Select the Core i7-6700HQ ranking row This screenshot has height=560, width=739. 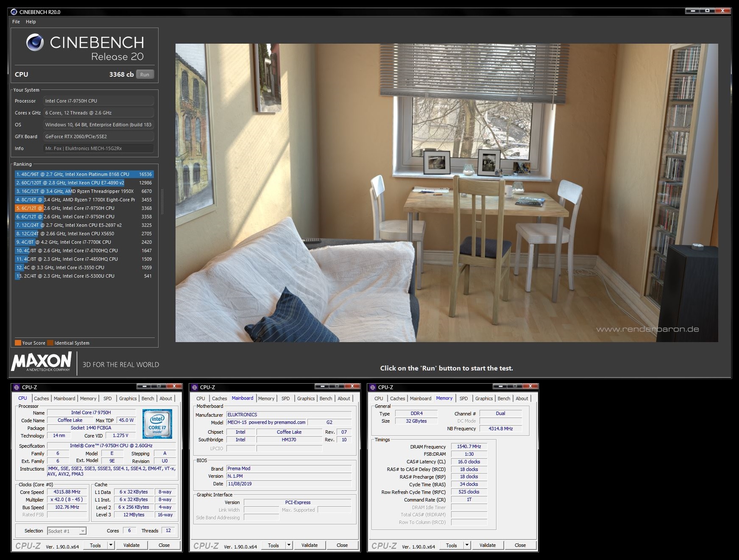tap(84, 251)
